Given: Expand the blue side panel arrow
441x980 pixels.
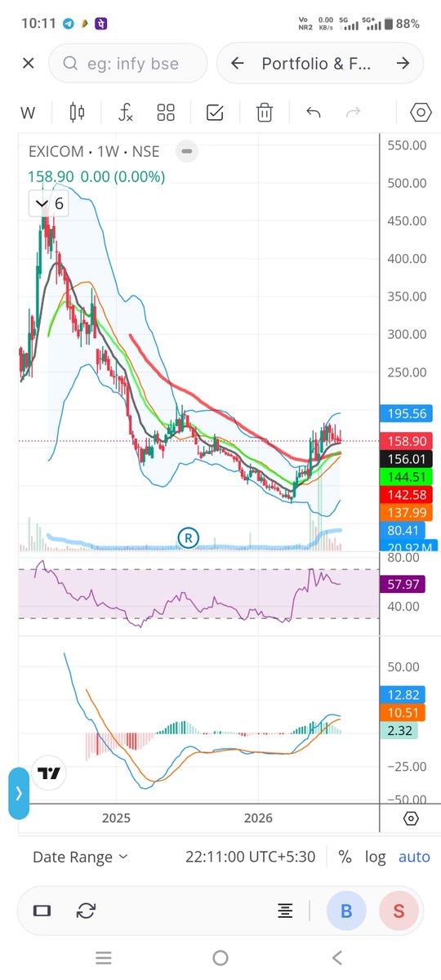Looking at the screenshot, I should point(19,792).
